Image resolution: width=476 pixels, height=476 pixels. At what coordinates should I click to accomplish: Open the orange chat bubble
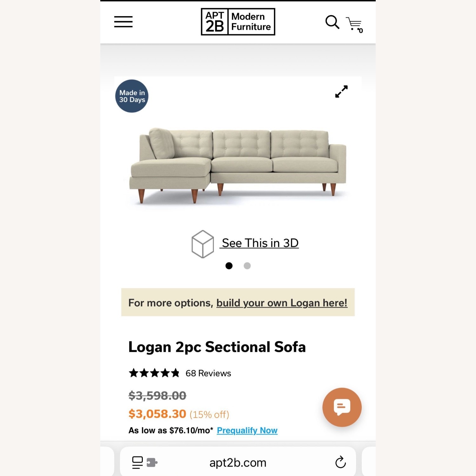[342, 407]
